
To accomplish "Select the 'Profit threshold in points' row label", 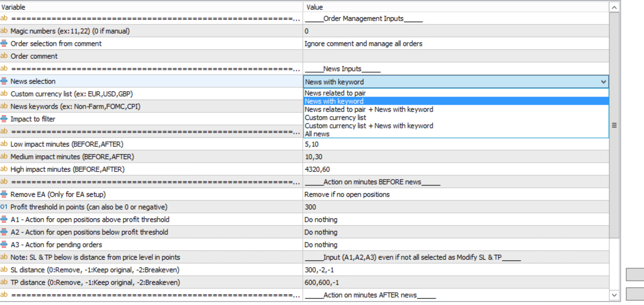I will pyautogui.click(x=89, y=207).
